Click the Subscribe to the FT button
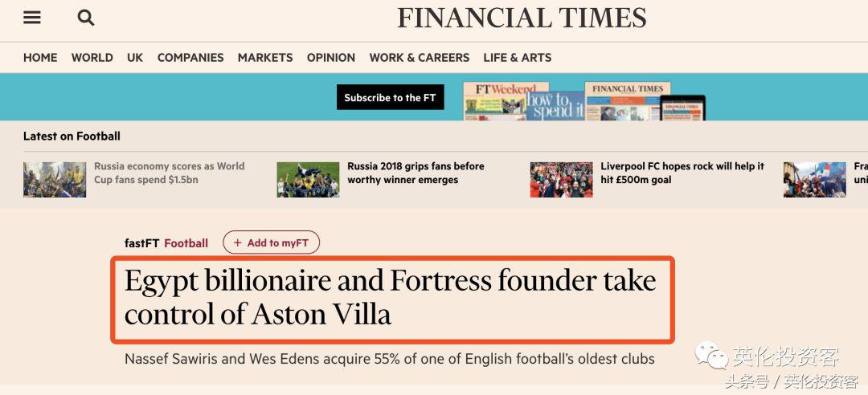 pyautogui.click(x=390, y=98)
